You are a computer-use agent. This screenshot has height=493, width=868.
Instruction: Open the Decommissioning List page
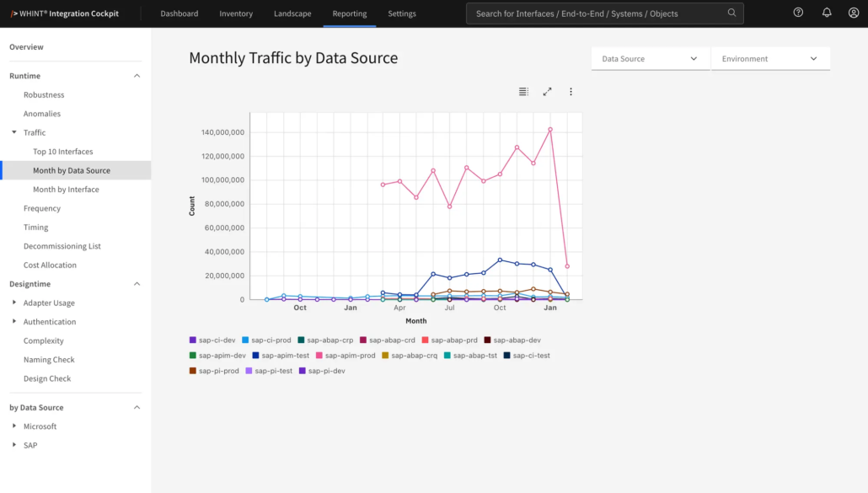tap(62, 246)
